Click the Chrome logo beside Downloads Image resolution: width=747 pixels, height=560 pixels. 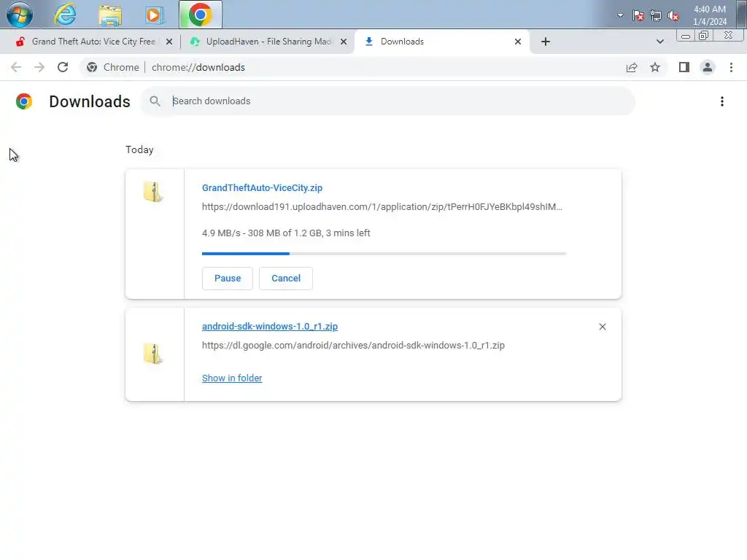24,101
